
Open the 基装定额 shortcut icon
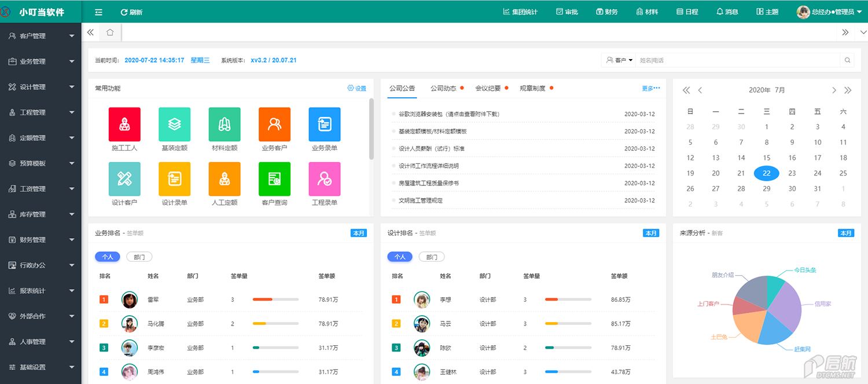(175, 124)
